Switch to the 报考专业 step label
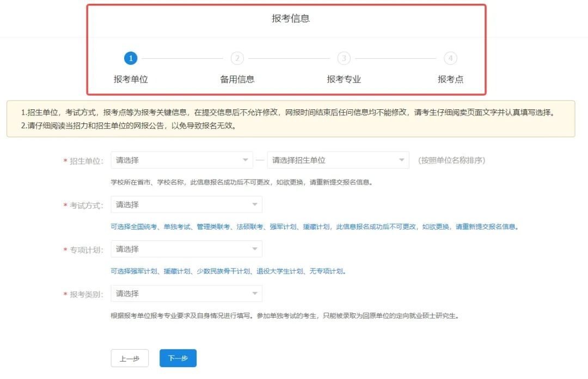Viewport: 588px width, 379px height. click(344, 79)
